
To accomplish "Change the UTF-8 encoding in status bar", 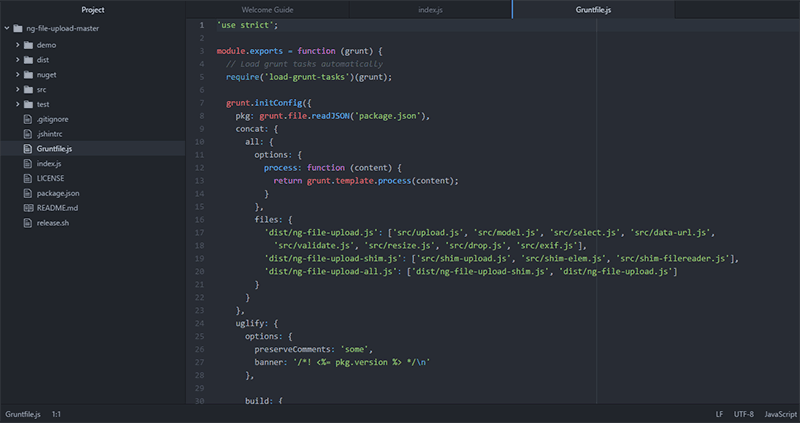I will [x=744, y=414].
